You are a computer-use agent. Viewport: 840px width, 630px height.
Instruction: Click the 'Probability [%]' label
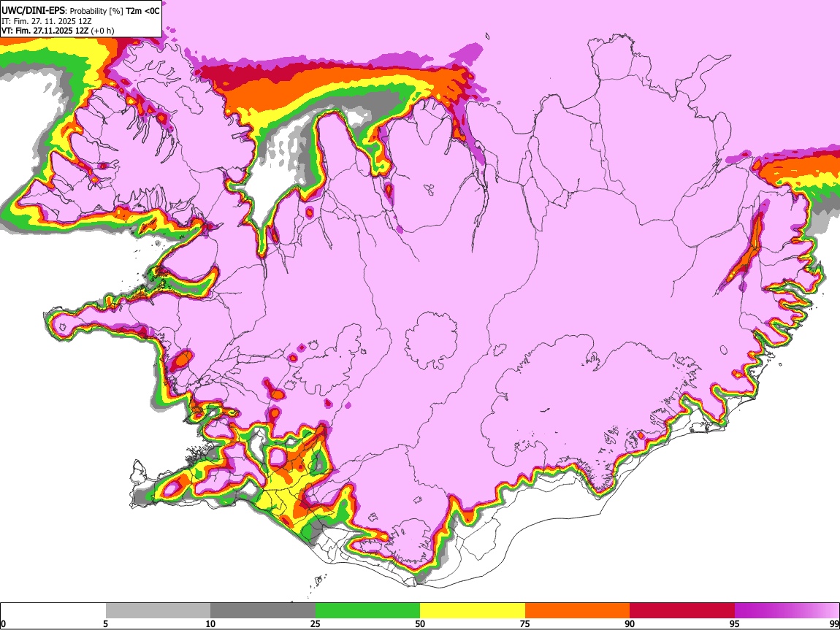coord(96,11)
